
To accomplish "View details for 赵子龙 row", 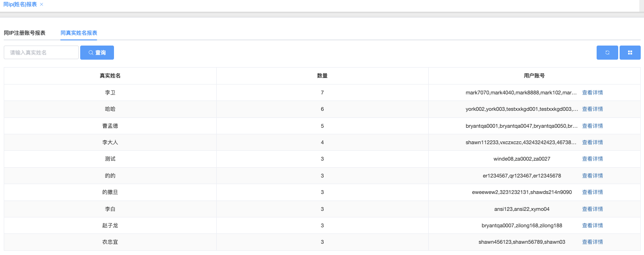I will [x=592, y=225].
